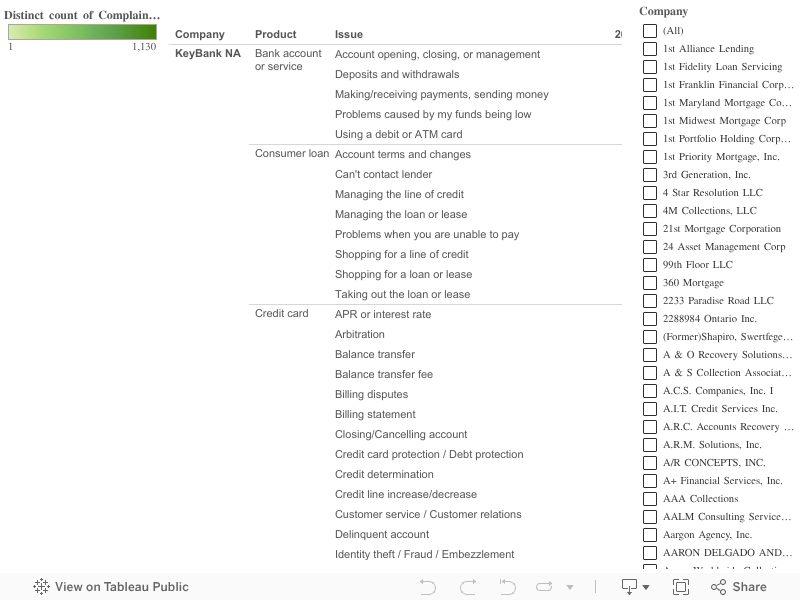800x600 pixels.
Task: Click the Company filter title
Action: click(663, 11)
